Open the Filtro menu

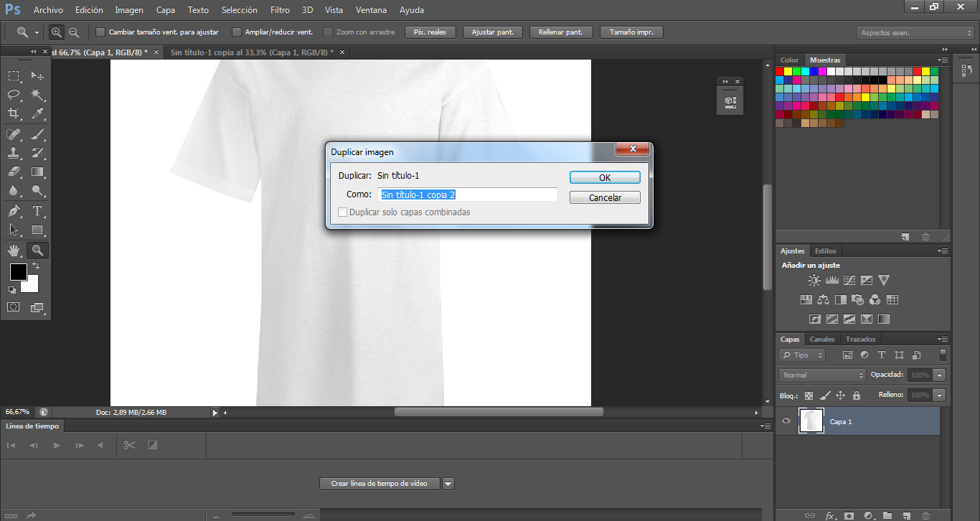coord(280,10)
